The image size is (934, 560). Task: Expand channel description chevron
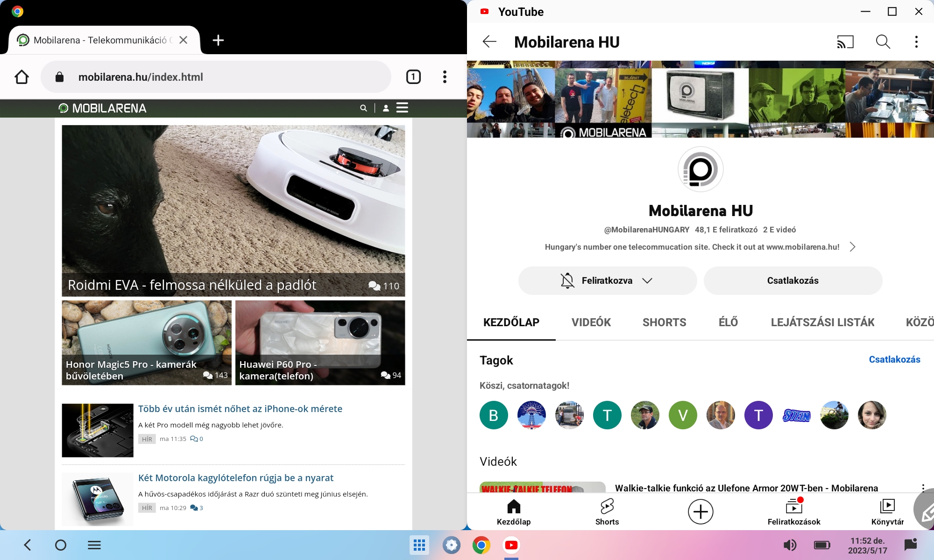852,247
